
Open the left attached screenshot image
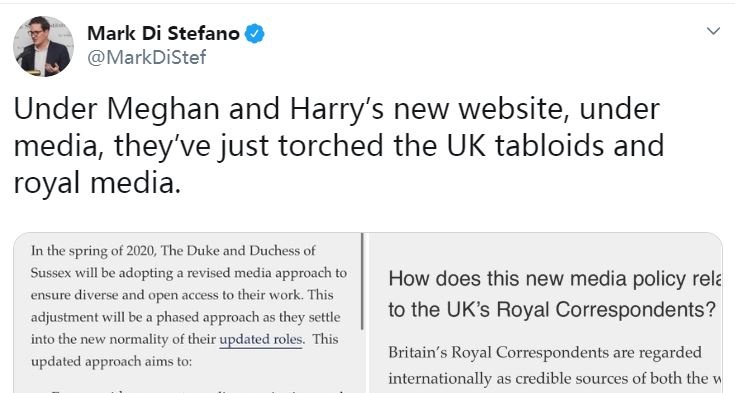(187, 313)
